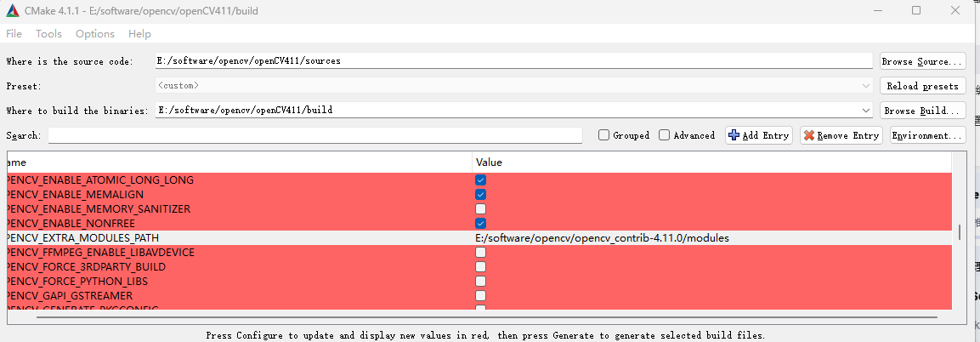Click Browse Source button
The height and width of the screenshot is (342, 980).
click(922, 61)
